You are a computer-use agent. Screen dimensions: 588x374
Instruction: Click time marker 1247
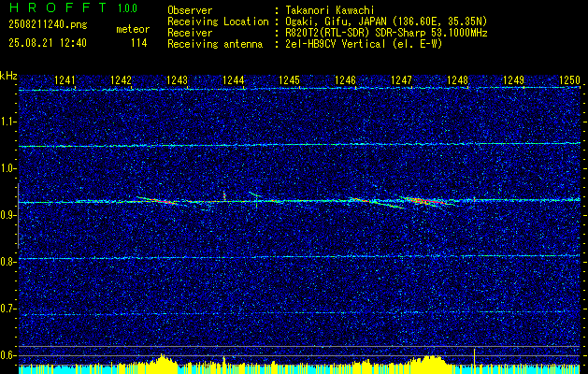coord(401,80)
